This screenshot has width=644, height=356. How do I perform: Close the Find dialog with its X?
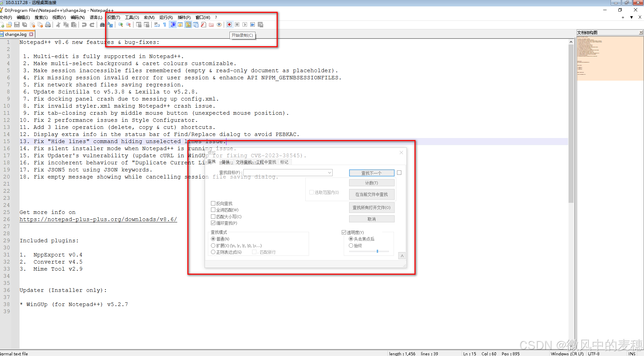pyautogui.click(x=401, y=153)
